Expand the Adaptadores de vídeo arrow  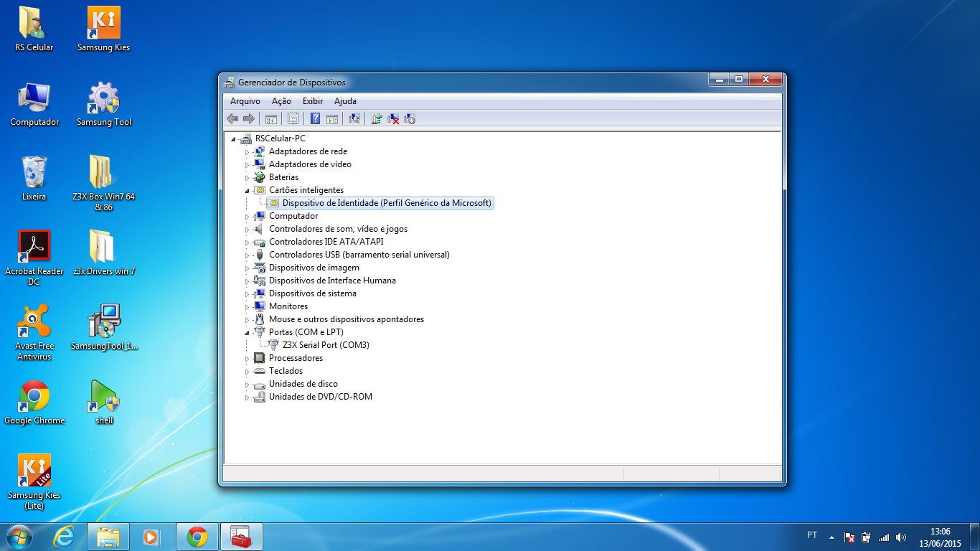point(248,164)
